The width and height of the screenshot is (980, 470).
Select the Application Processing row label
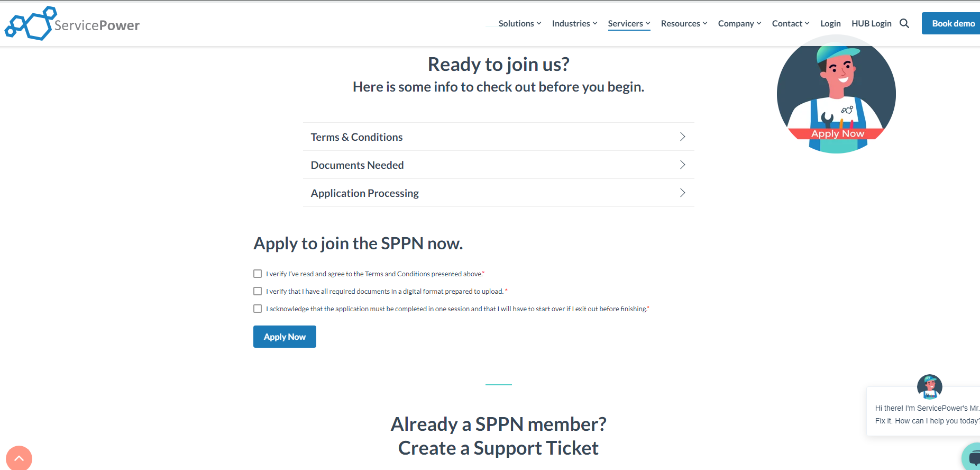click(x=364, y=193)
